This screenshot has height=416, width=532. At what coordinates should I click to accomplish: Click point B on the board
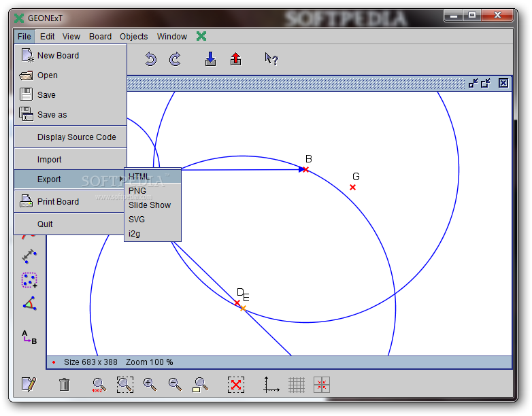305,169
